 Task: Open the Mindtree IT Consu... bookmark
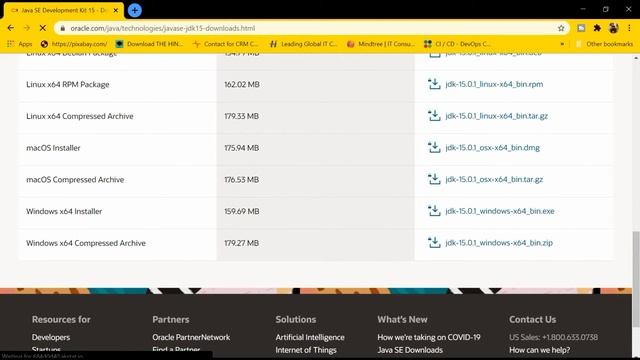pyautogui.click(x=380, y=44)
